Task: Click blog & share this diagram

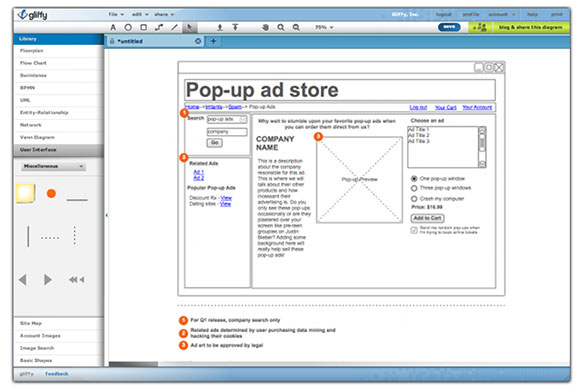Action: [530, 27]
